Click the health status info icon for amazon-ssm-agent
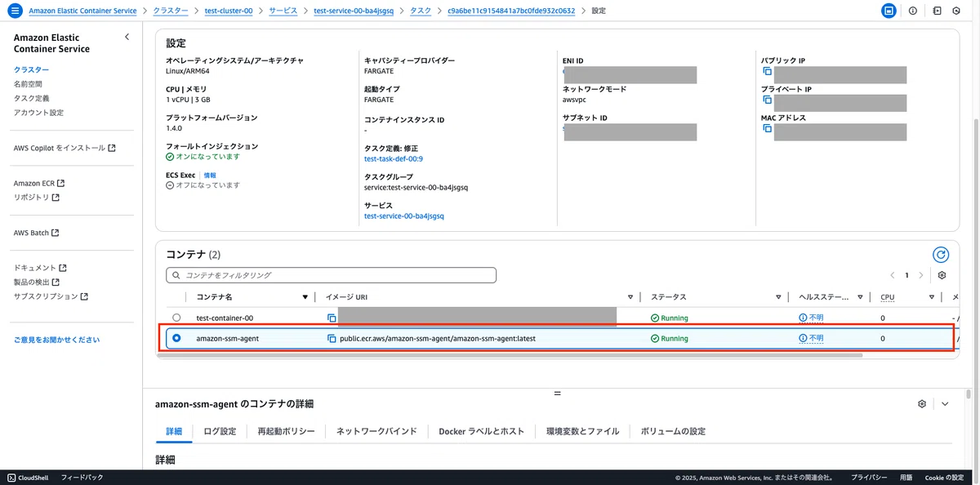The height and width of the screenshot is (485, 980). [803, 338]
